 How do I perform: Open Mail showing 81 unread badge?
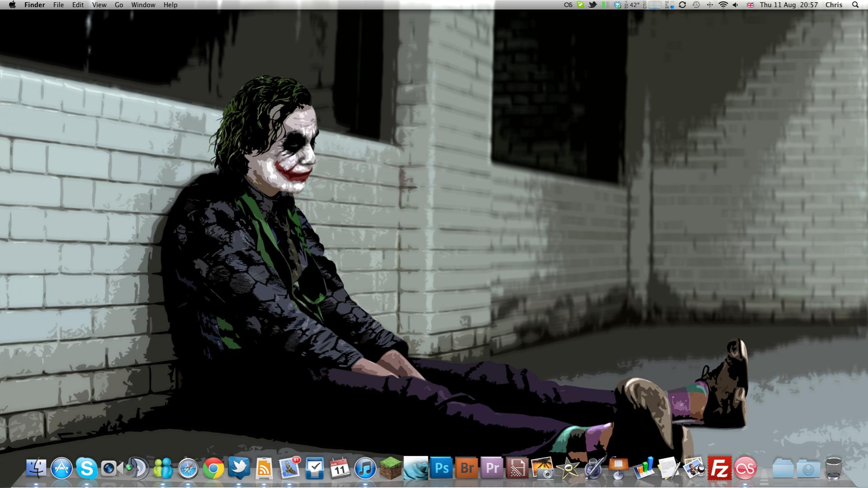pyautogui.click(x=289, y=468)
